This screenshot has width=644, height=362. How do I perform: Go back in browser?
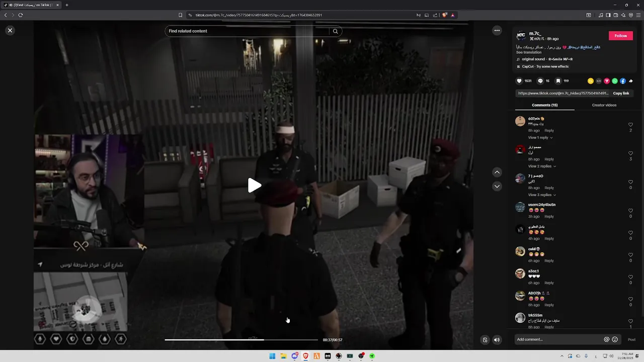tap(6, 15)
